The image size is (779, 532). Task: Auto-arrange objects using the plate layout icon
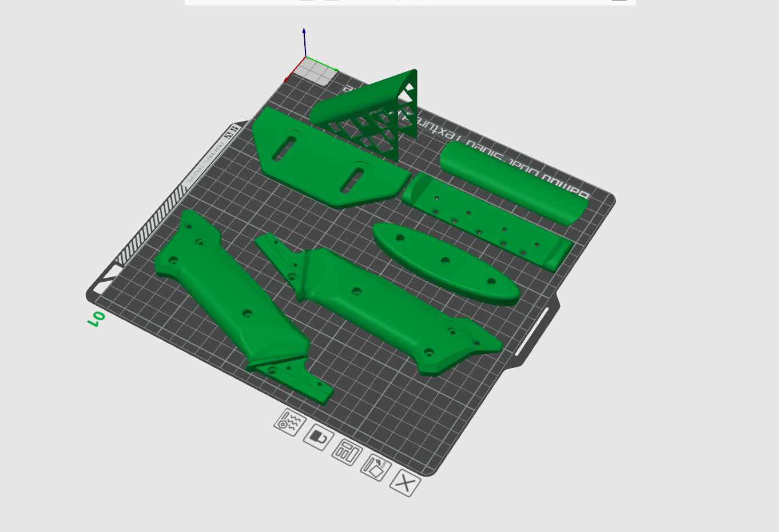pyautogui.click(x=347, y=453)
